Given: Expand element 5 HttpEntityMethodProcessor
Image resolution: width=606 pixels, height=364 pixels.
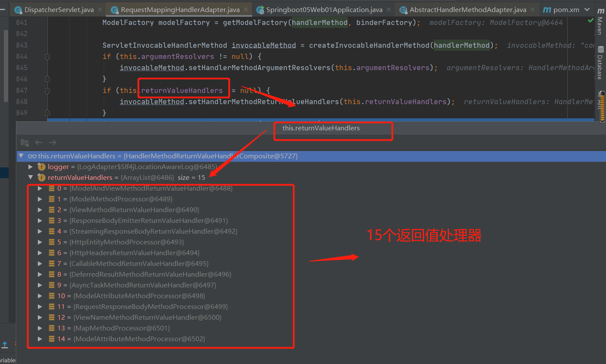Looking at the screenshot, I should 40,242.
